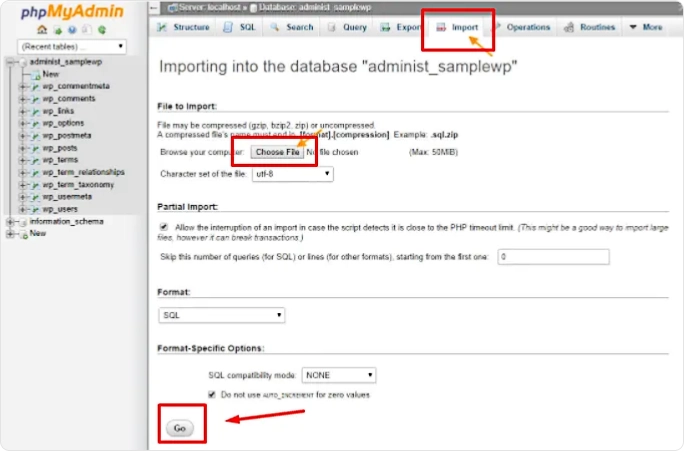Click the wp_commentmeta table icon

35,87
